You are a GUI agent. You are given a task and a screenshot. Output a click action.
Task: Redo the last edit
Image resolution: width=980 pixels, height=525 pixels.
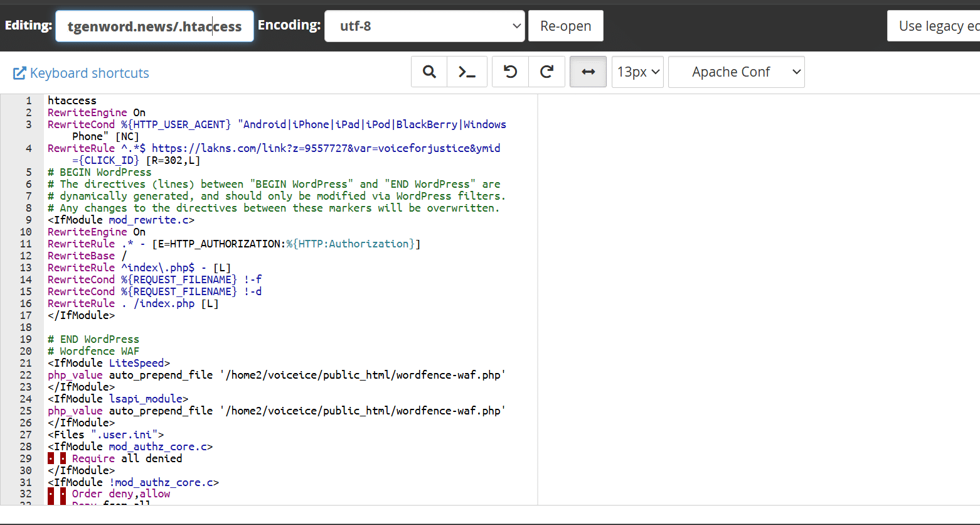coord(547,72)
